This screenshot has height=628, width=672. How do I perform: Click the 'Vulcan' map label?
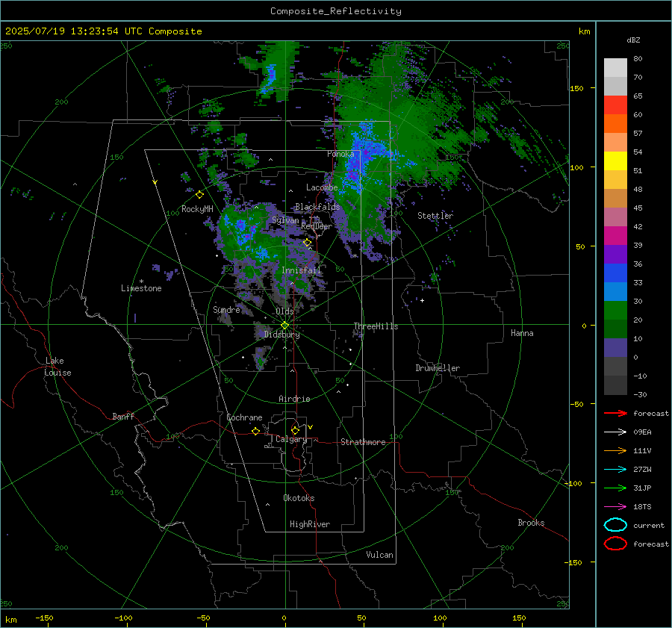click(379, 555)
